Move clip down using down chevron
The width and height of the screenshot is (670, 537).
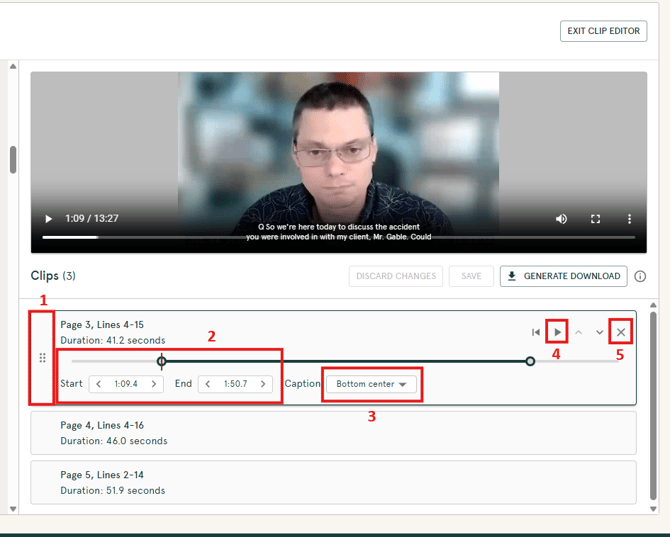pyautogui.click(x=600, y=332)
